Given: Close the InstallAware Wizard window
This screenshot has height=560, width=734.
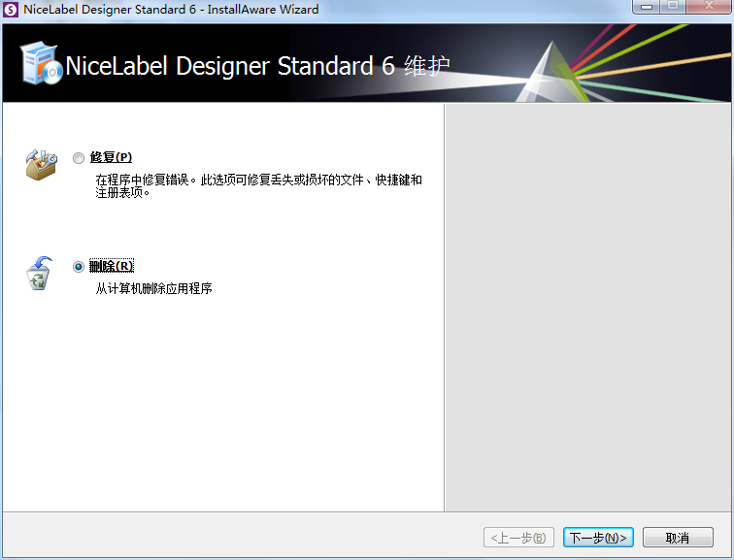Looking at the screenshot, I should 709,7.
